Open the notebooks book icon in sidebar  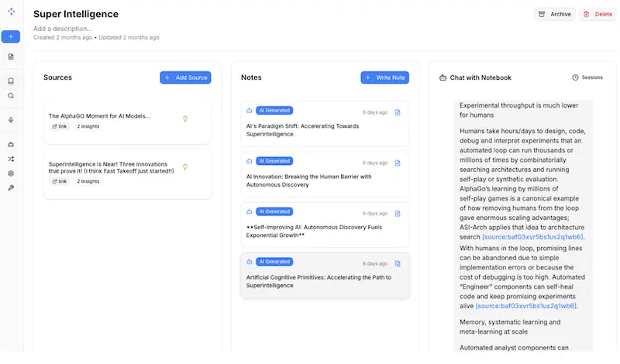[11, 81]
